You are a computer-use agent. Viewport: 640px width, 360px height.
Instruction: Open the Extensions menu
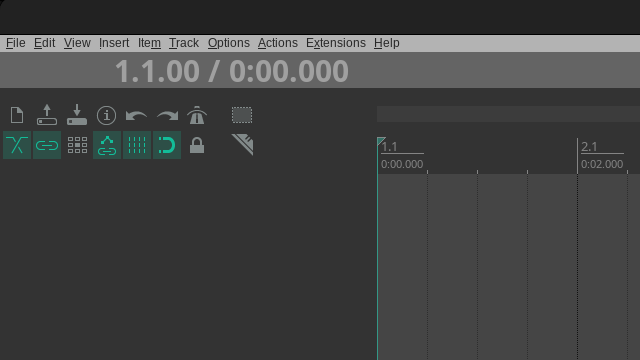tap(336, 43)
